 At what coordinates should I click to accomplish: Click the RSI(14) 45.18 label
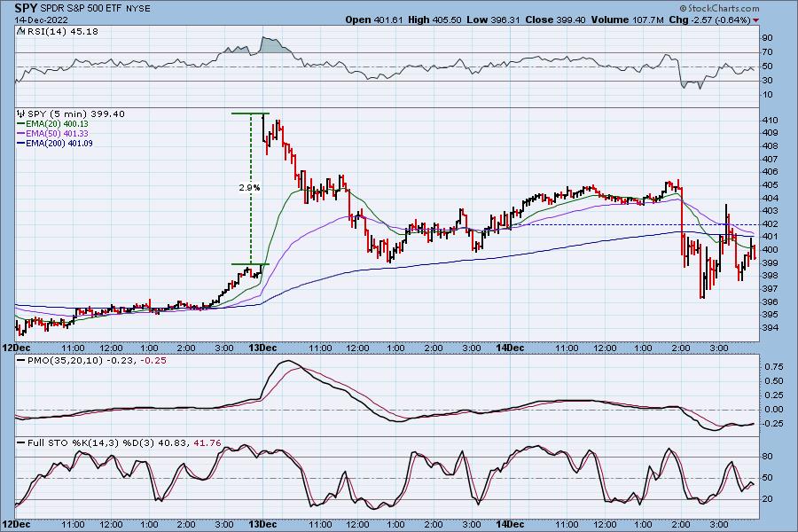tap(63, 31)
